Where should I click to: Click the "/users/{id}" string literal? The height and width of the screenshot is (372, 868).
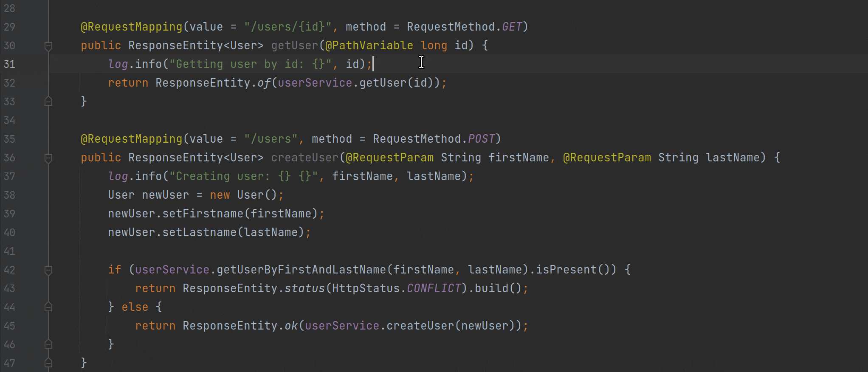(x=287, y=27)
